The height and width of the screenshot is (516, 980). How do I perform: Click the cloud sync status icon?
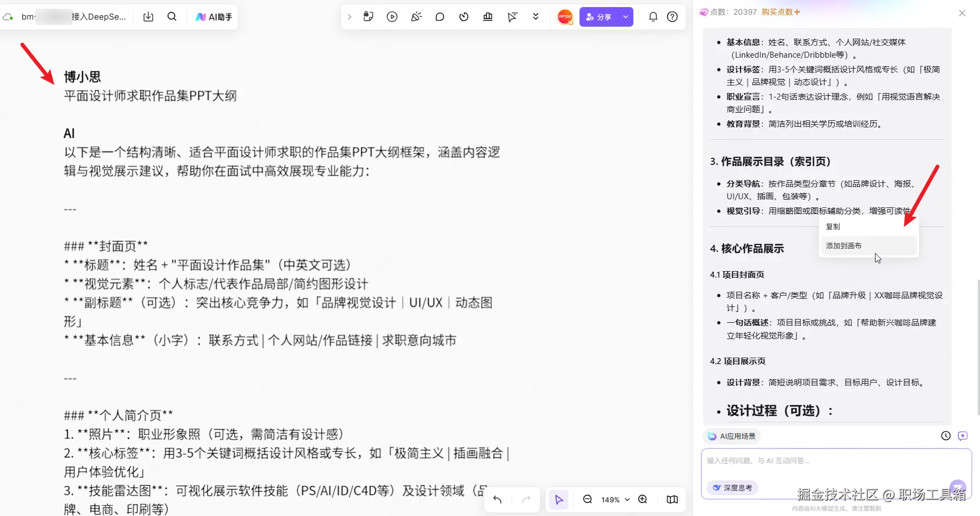pos(8,17)
